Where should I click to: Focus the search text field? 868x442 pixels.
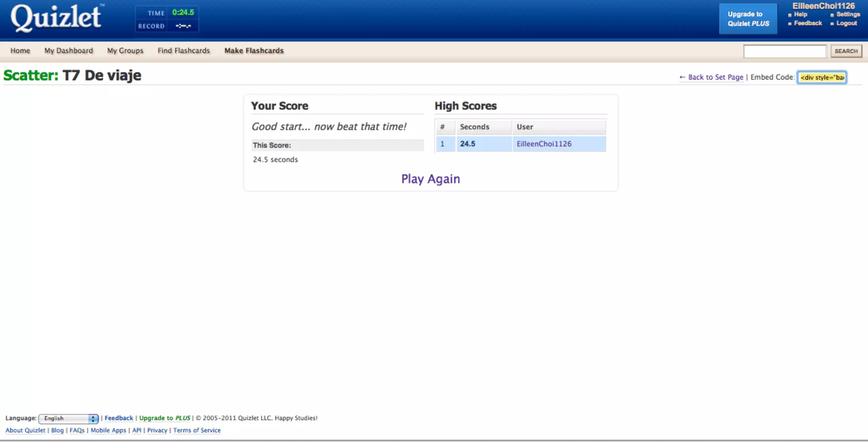pos(785,51)
